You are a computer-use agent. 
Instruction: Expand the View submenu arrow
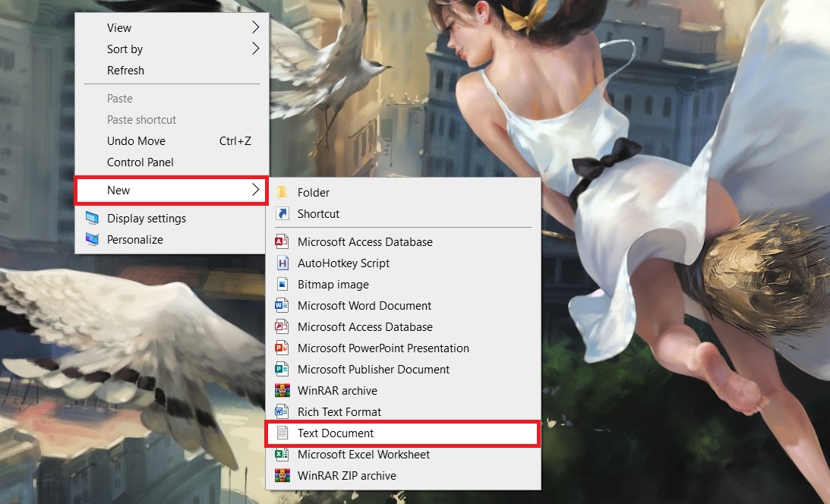(x=255, y=28)
